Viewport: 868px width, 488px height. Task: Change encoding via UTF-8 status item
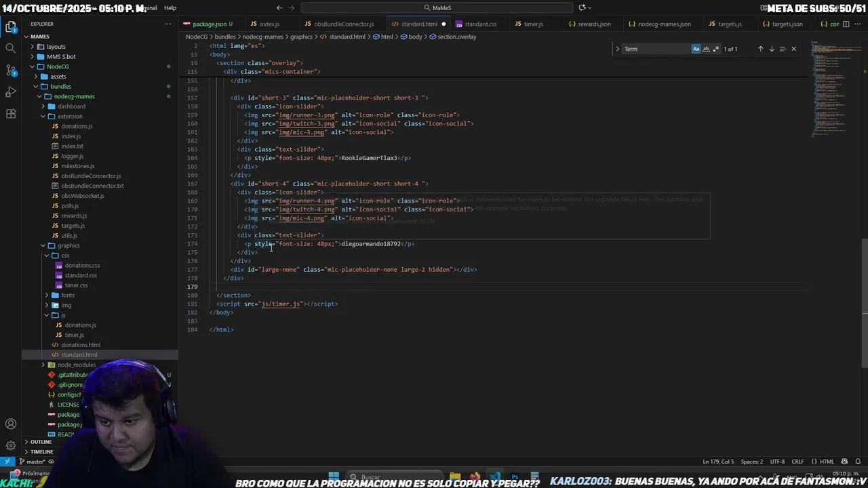coord(777,462)
